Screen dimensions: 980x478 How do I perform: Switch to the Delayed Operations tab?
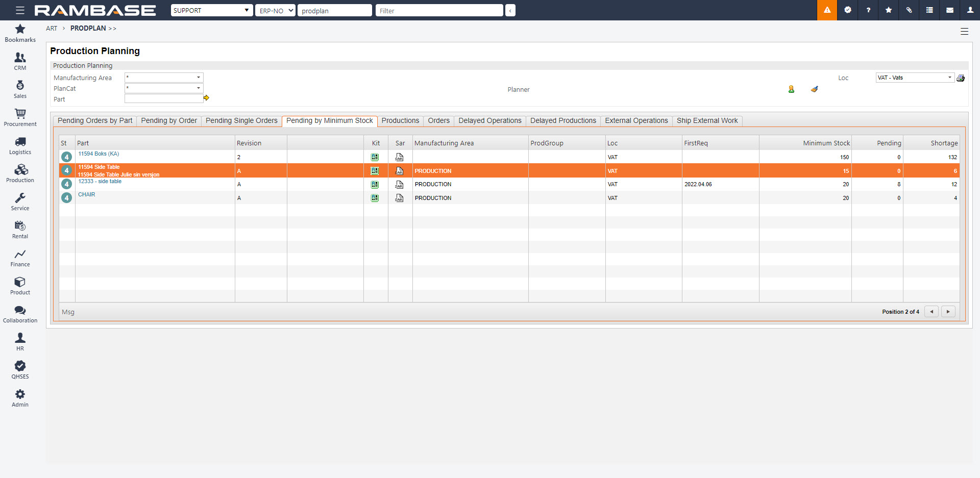[489, 121]
